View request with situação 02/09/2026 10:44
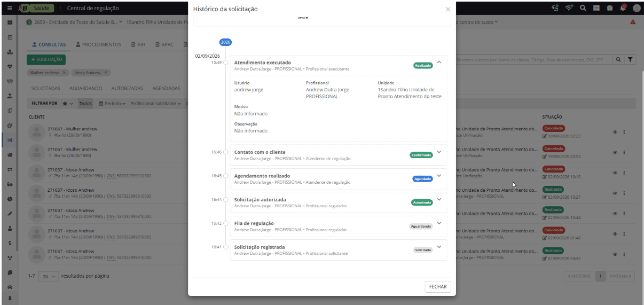644x305 pixels. (x=615, y=213)
